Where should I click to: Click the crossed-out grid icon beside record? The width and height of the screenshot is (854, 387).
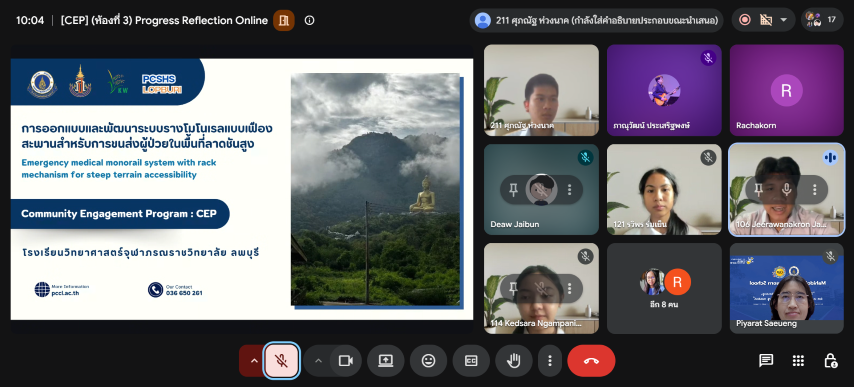(766, 20)
